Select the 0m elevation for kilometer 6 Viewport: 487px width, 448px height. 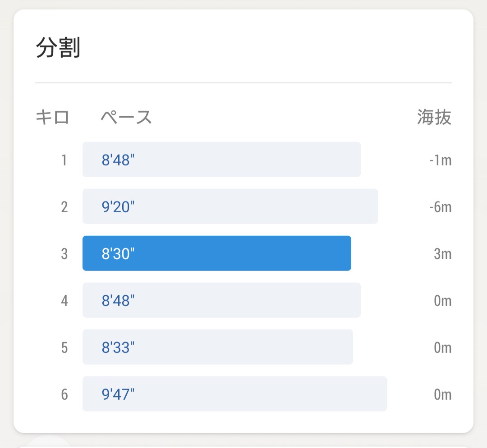[x=442, y=394]
